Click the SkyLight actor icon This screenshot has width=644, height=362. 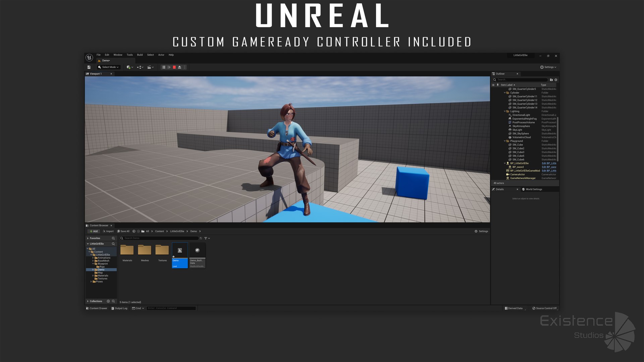pyautogui.click(x=510, y=130)
